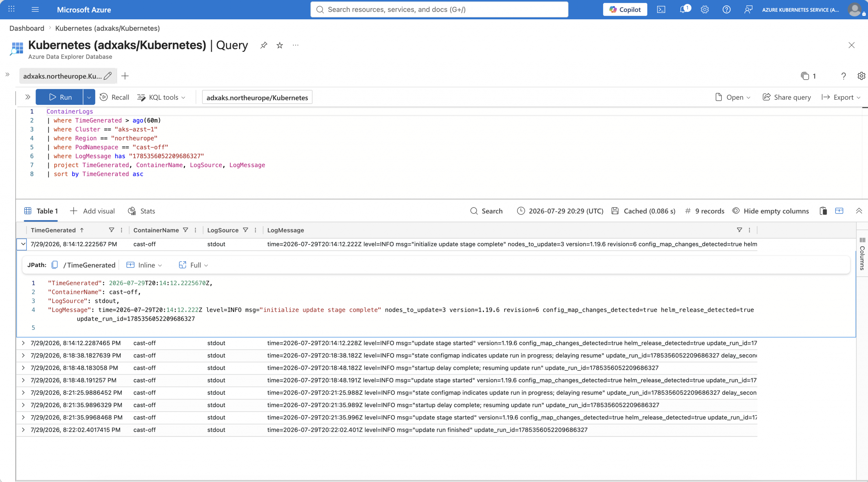Click the Cached (0.086 s) indicator
This screenshot has width=868, height=482.
tap(643, 211)
